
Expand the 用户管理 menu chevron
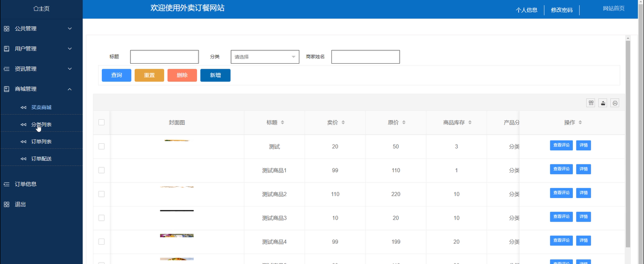tap(70, 49)
